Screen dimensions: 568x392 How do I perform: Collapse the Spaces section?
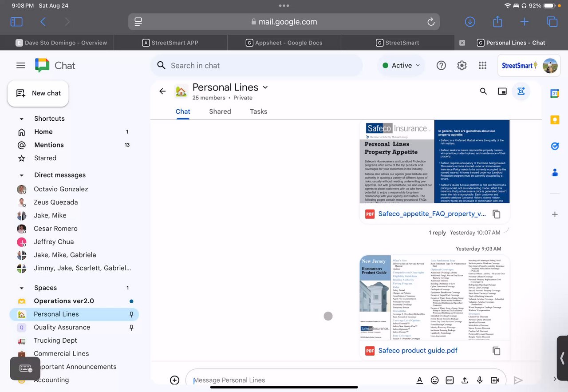pyautogui.click(x=21, y=288)
